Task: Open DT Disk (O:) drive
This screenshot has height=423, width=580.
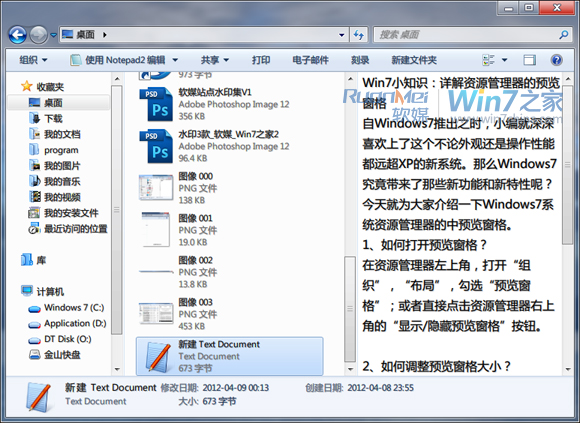Action: click(x=60, y=339)
